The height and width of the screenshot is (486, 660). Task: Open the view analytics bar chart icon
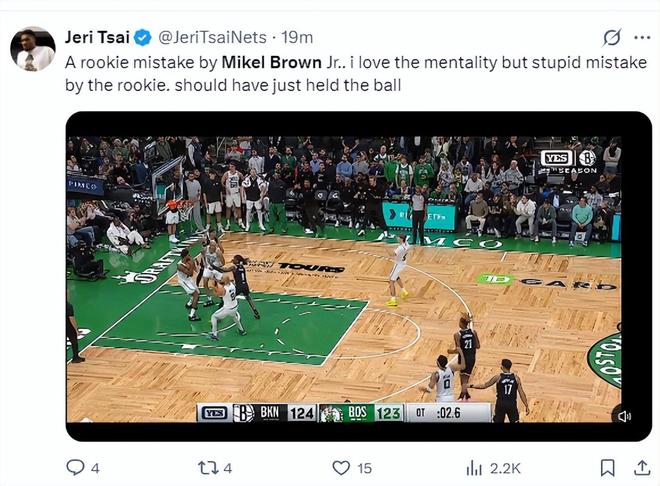474,468
